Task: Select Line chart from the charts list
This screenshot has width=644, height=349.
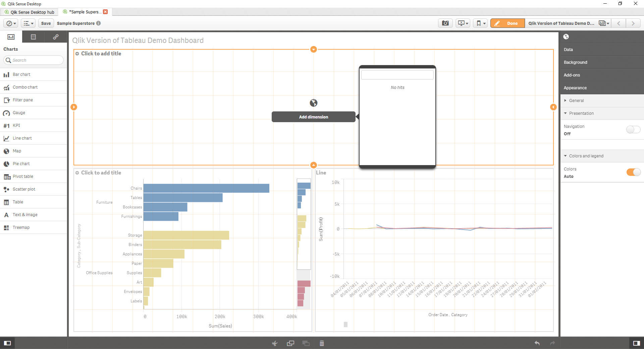Action: 34,138
